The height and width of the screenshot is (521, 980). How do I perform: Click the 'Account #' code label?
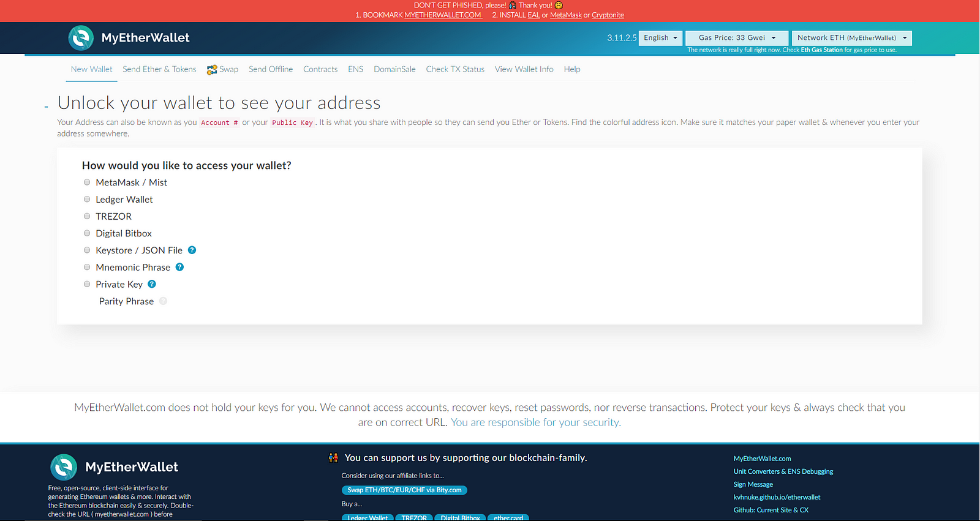pos(219,122)
